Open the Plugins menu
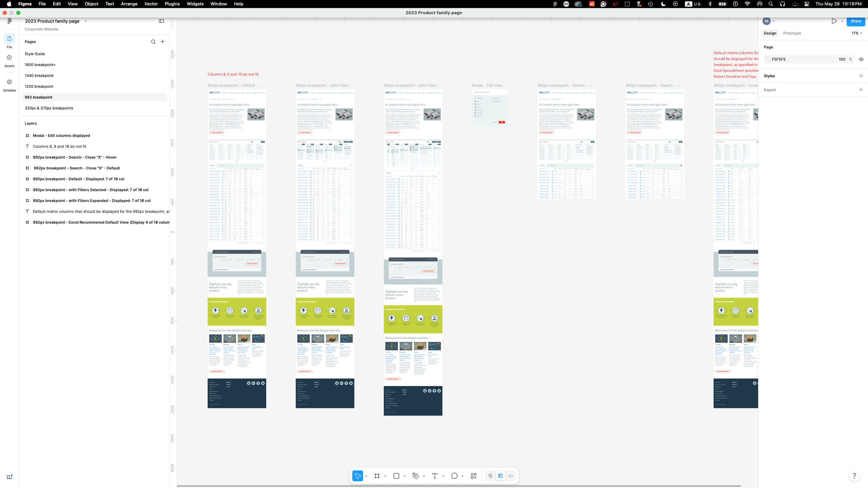The image size is (868, 488). click(172, 4)
